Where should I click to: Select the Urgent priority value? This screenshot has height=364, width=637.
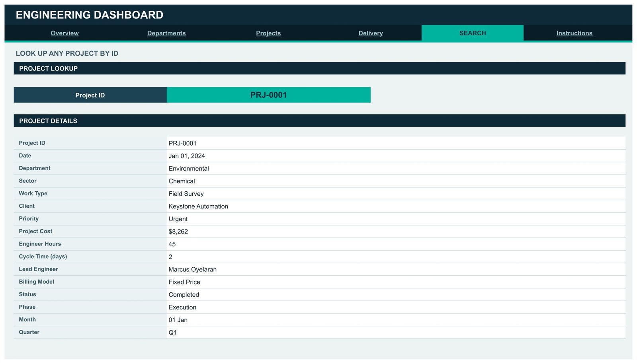click(x=178, y=219)
